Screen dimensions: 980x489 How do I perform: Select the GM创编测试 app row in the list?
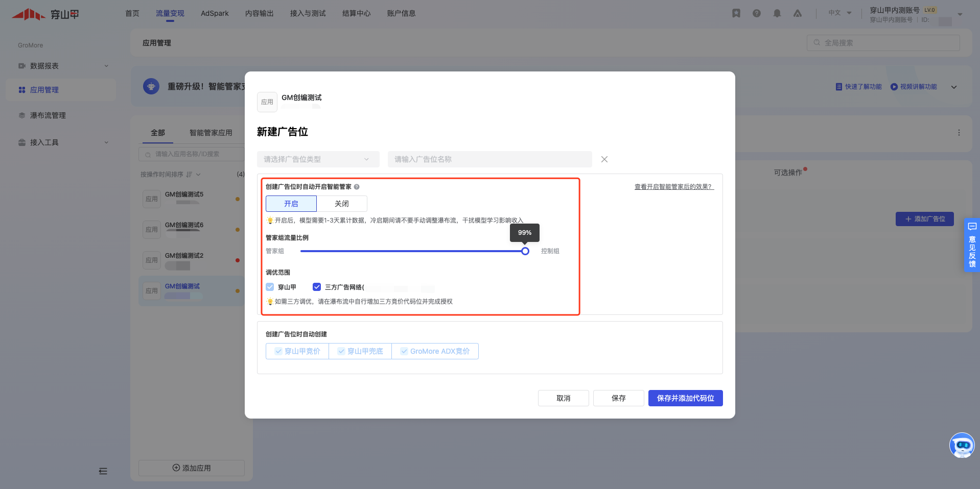click(x=192, y=291)
